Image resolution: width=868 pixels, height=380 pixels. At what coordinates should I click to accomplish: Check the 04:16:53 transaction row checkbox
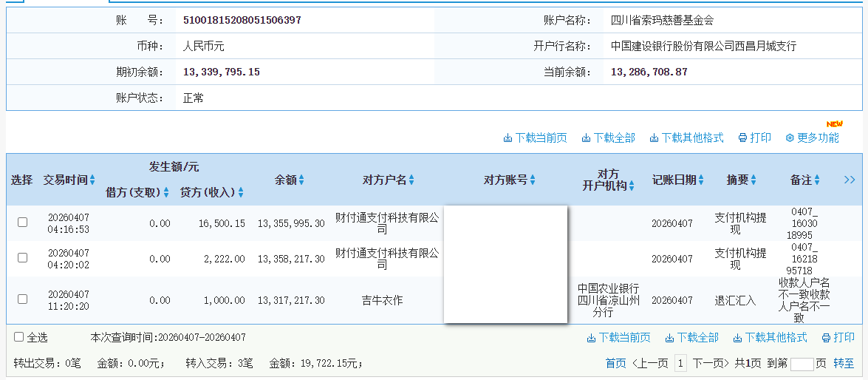22,222
